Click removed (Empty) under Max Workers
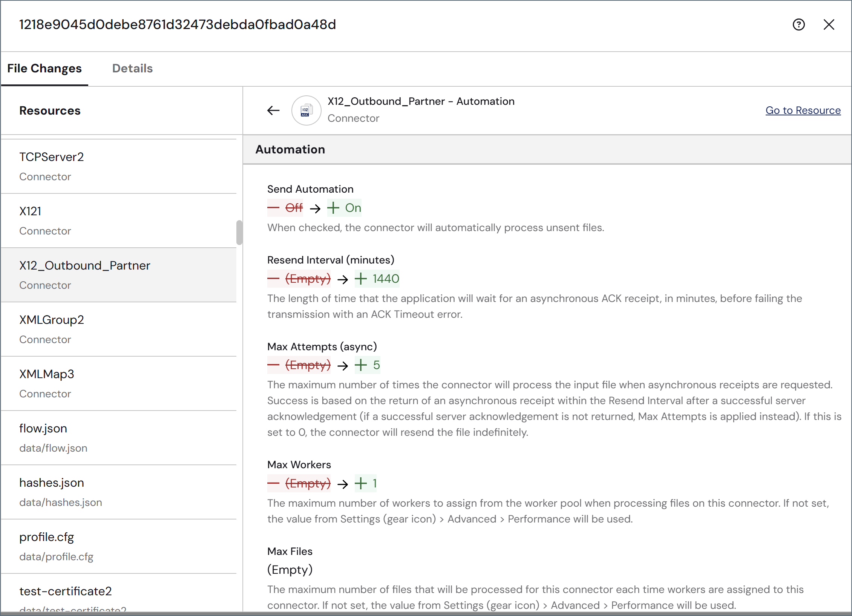 (299, 484)
